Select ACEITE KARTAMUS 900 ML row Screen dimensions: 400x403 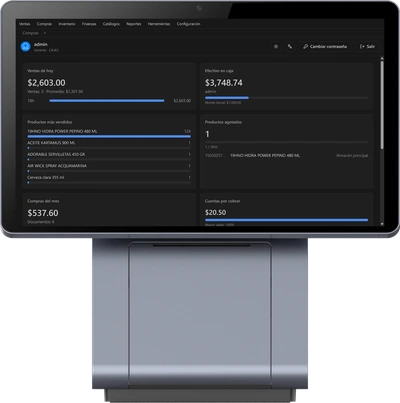click(109, 145)
